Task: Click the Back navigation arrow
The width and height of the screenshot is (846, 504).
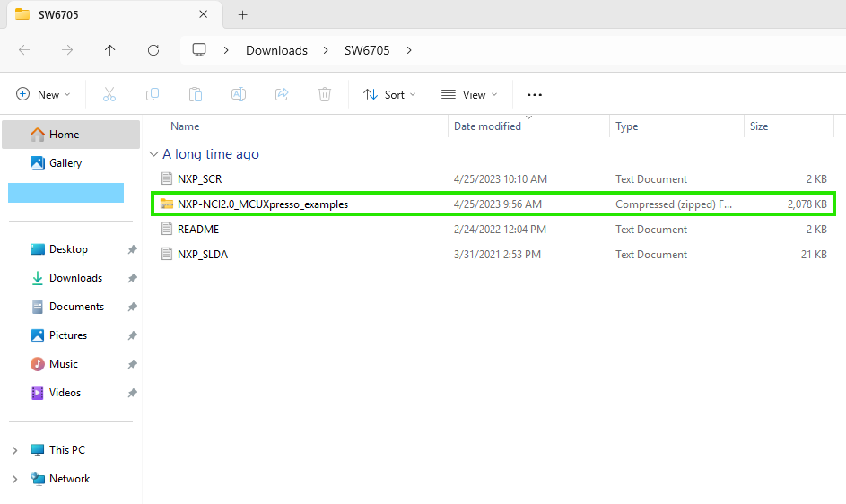Action: pyautogui.click(x=24, y=50)
